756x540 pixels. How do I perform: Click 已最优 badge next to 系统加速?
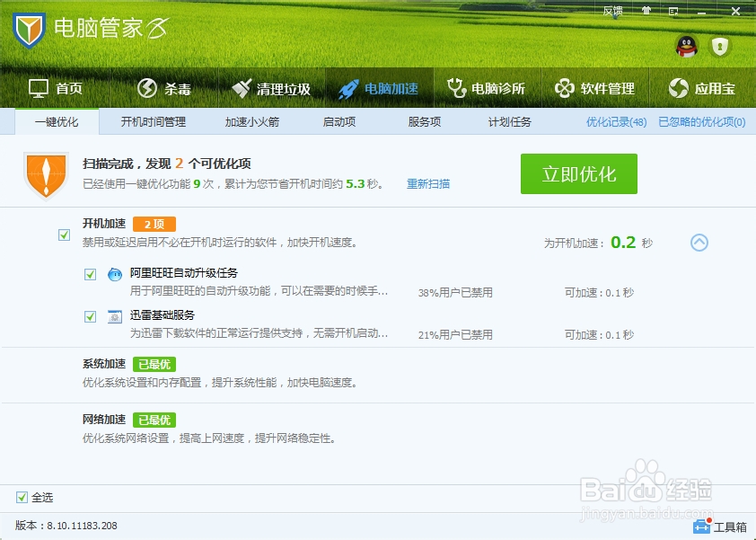(x=154, y=364)
